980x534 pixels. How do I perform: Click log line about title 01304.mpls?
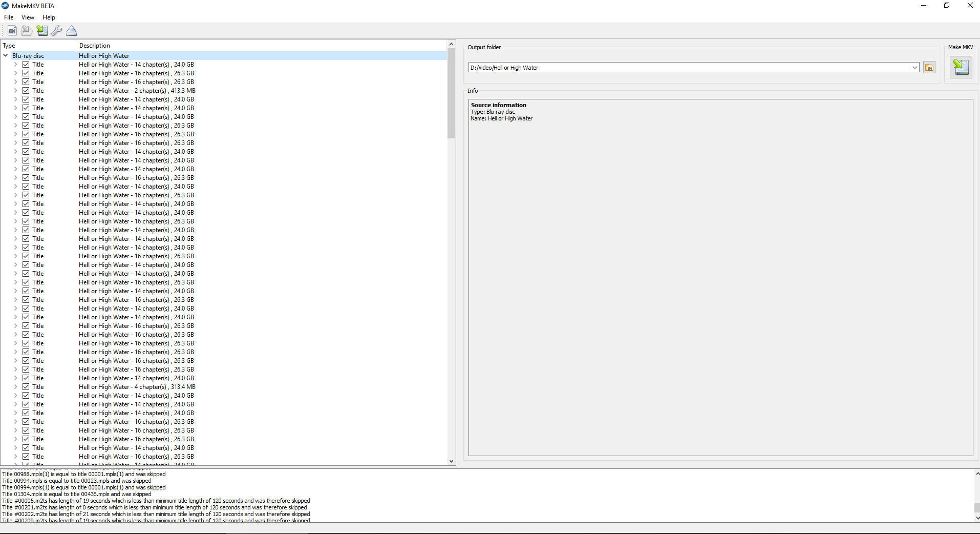click(x=77, y=494)
